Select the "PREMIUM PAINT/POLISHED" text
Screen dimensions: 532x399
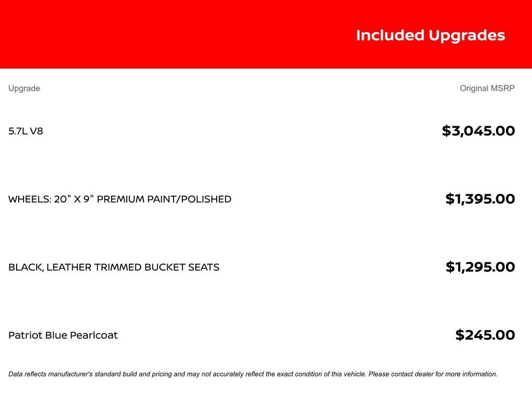pyautogui.click(x=164, y=199)
